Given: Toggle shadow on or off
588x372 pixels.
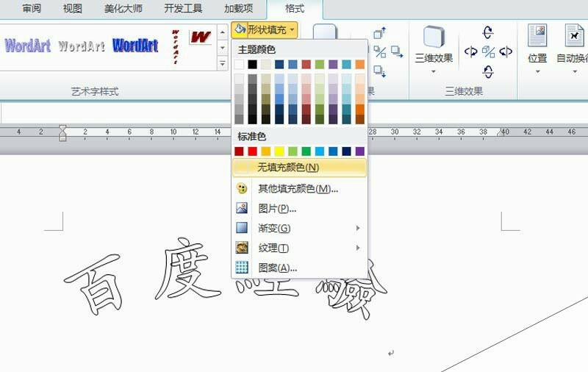Looking at the screenshot, I should point(380,51).
